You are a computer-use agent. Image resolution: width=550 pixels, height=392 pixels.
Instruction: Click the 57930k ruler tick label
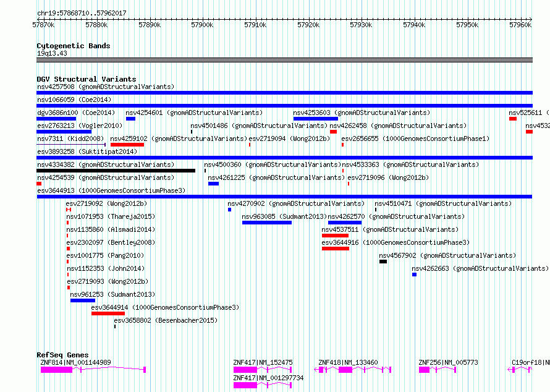[361, 25]
